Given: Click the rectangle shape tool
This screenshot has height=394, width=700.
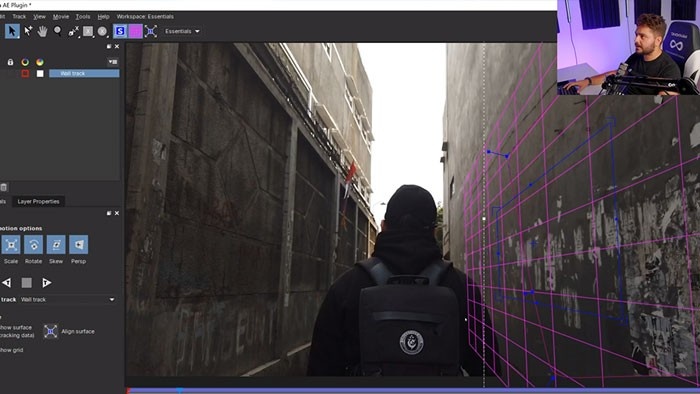Looking at the screenshot, I should pos(88,31).
